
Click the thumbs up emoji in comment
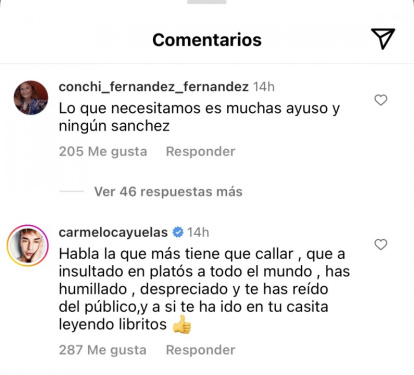pos(182,325)
